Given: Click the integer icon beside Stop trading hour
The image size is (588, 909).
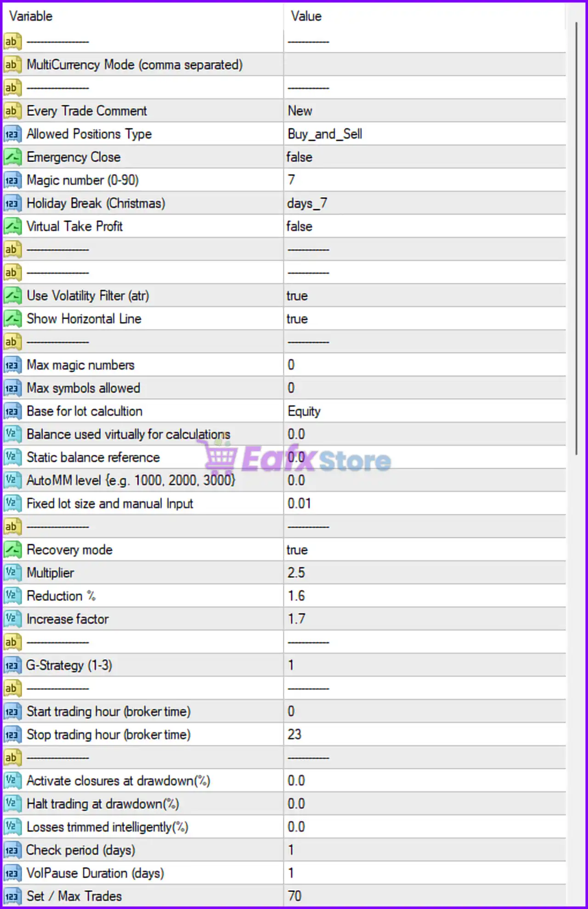Looking at the screenshot, I should coord(12,734).
